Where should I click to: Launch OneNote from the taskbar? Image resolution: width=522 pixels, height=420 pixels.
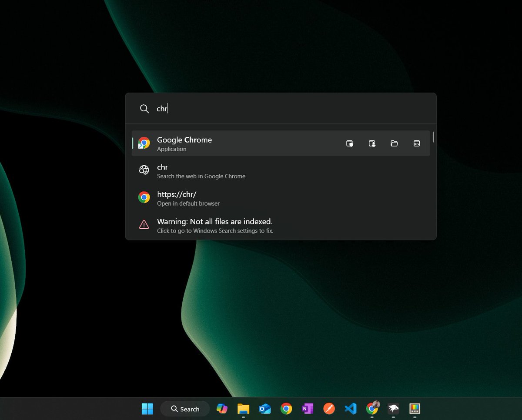click(x=307, y=409)
